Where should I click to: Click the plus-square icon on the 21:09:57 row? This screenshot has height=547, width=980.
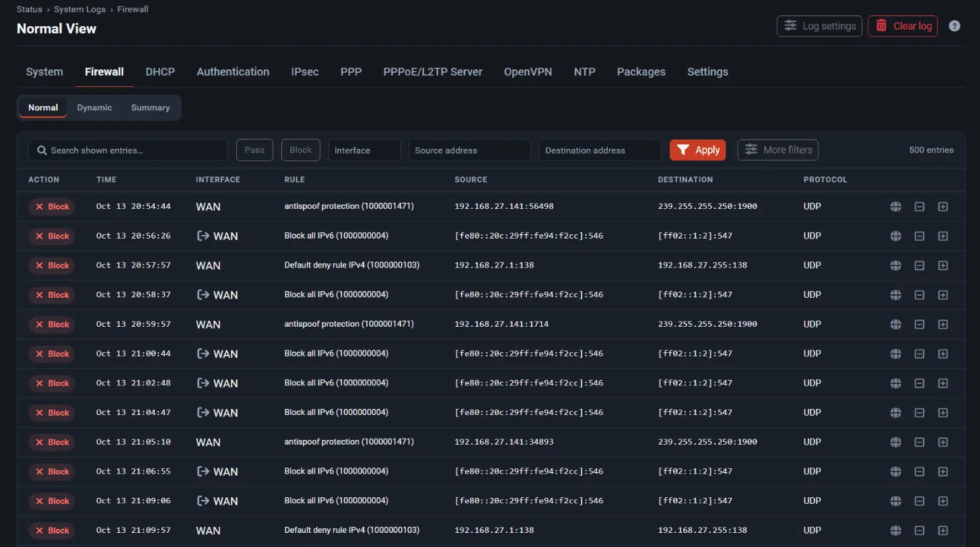[x=943, y=530]
